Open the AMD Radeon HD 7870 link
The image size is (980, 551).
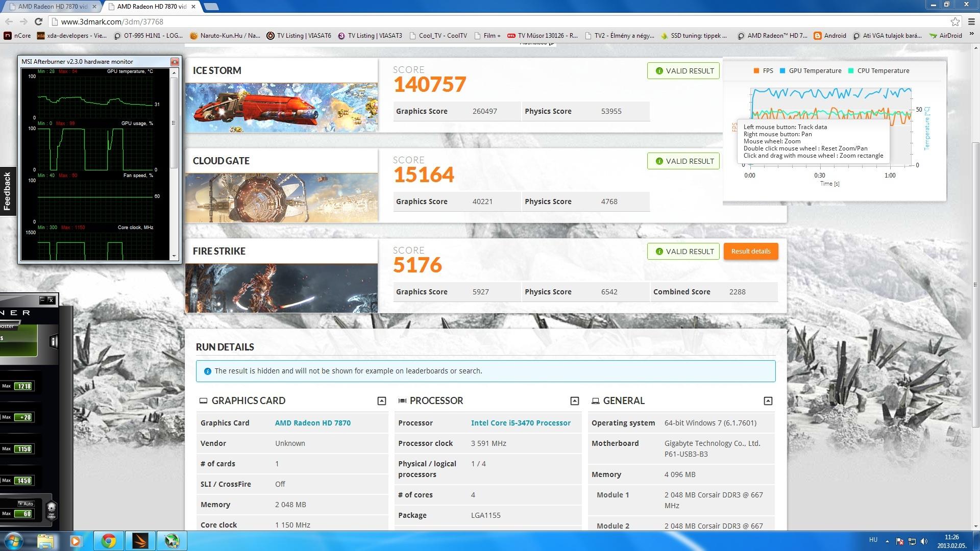(x=313, y=423)
